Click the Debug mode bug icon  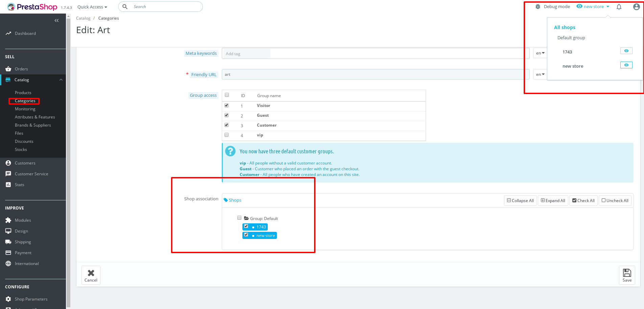pyautogui.click(x=538, y=6)
